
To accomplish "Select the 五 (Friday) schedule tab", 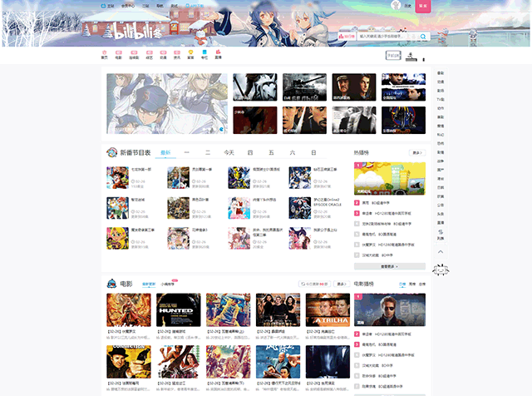I will pyautogui.click(x=271, y=152).
